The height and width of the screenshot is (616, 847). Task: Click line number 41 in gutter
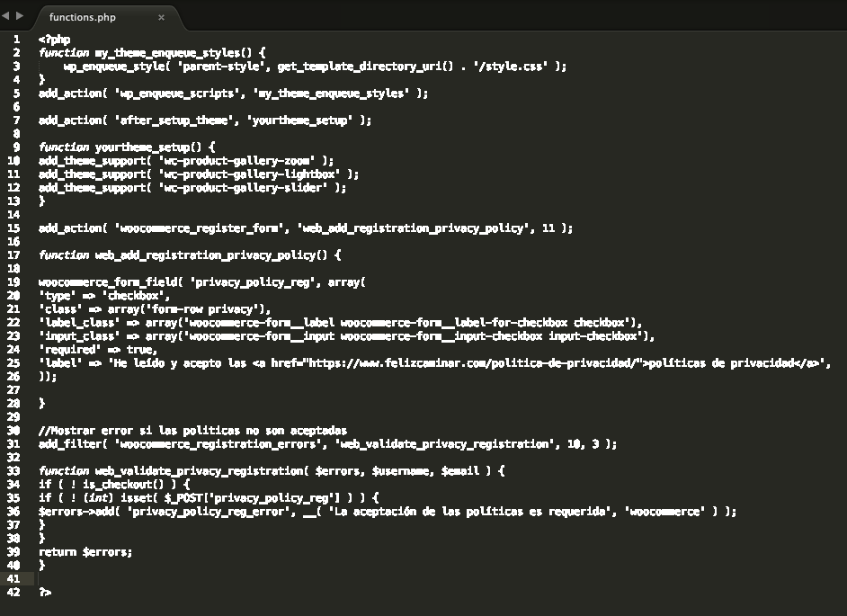click(x=13, y=579)
